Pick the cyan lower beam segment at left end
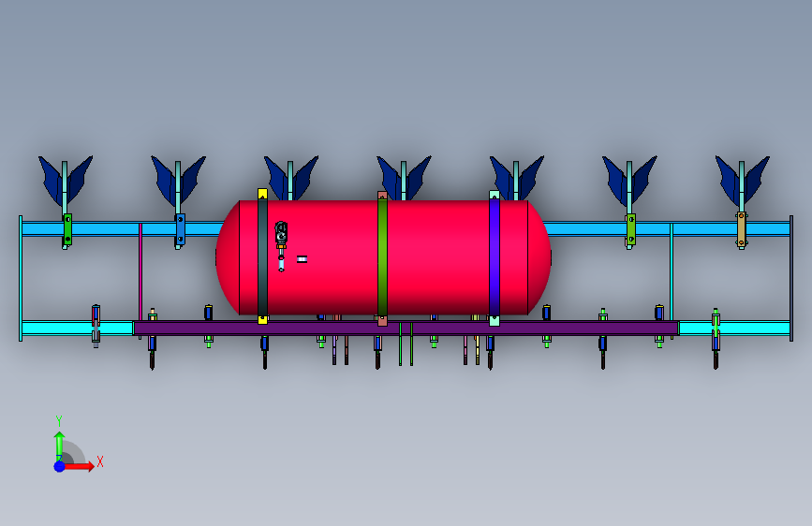Viewport: 812px width, 526px height. pos(78,328)
